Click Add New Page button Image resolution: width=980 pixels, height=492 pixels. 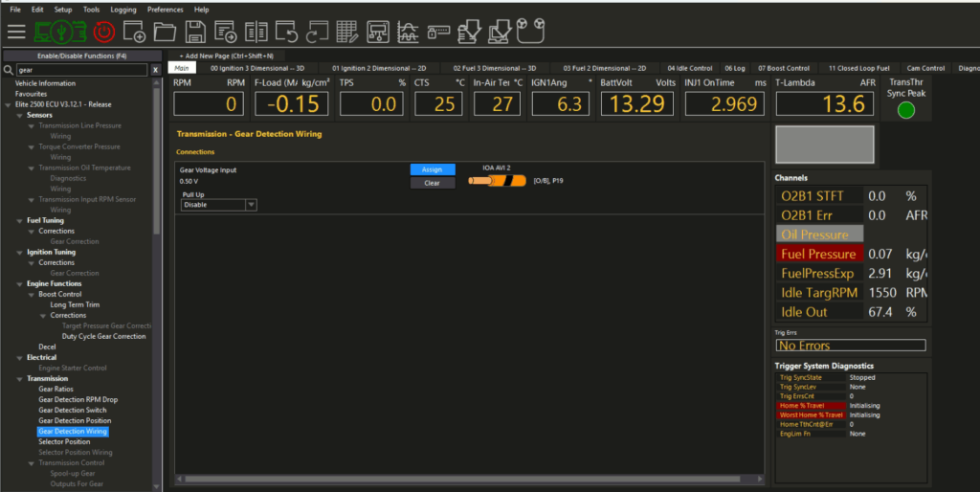click(x=226, y=56)
